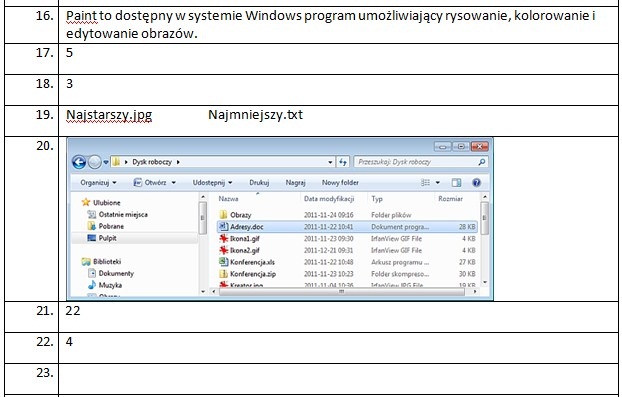This screenshot has height=397, width=622.
Task: Click the greyed Forward arrow in Explorer
Action: click(x=94, y=162)
